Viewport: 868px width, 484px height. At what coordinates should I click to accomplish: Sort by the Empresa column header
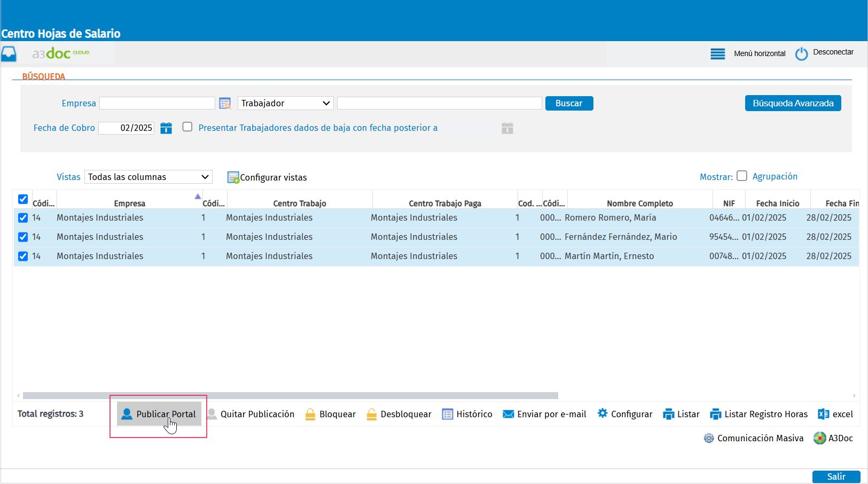[129, 204]
